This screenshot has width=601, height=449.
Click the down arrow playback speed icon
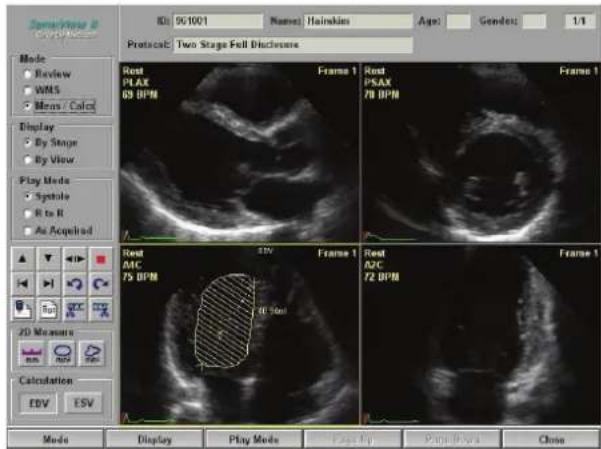pyautogui.click(x=48, y=259)
